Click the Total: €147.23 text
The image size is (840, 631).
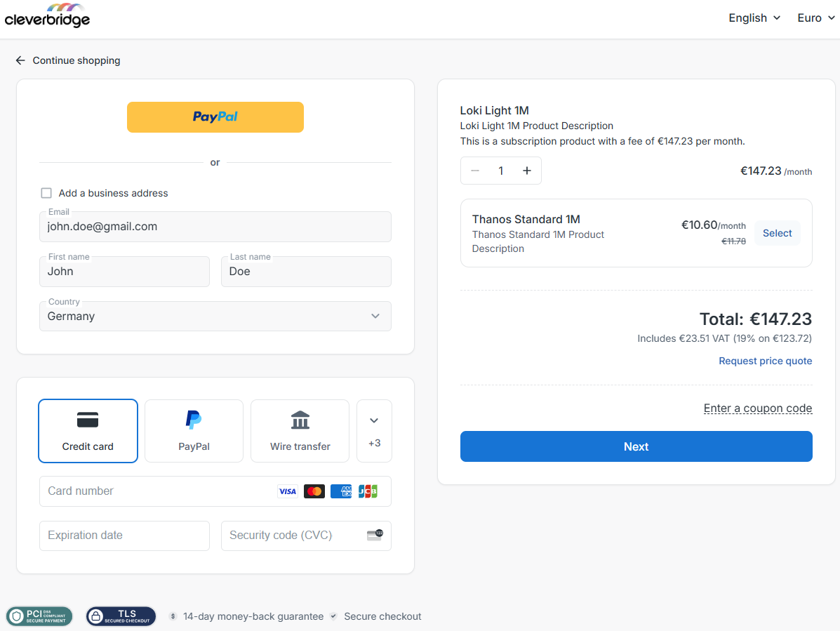(x=756, y=319)
